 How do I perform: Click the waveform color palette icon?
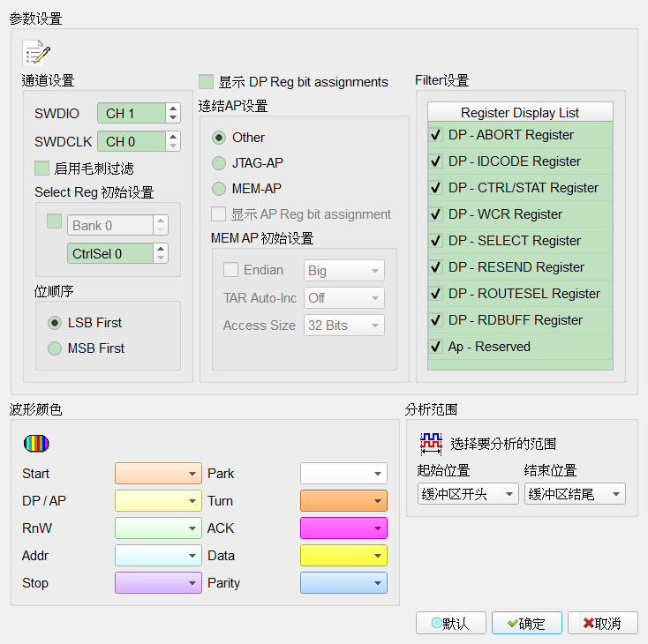click(x=36, y=443)
